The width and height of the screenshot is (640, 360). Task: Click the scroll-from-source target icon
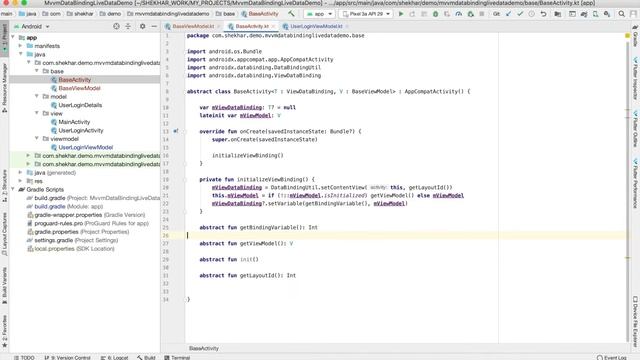pyautogui.click(x=116, y=26)
